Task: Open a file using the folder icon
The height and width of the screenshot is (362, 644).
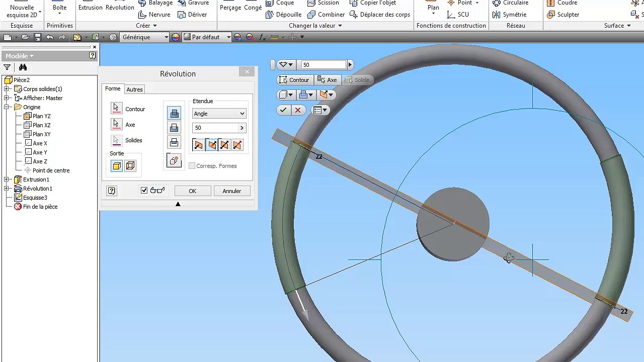Action: coord(25,37)
